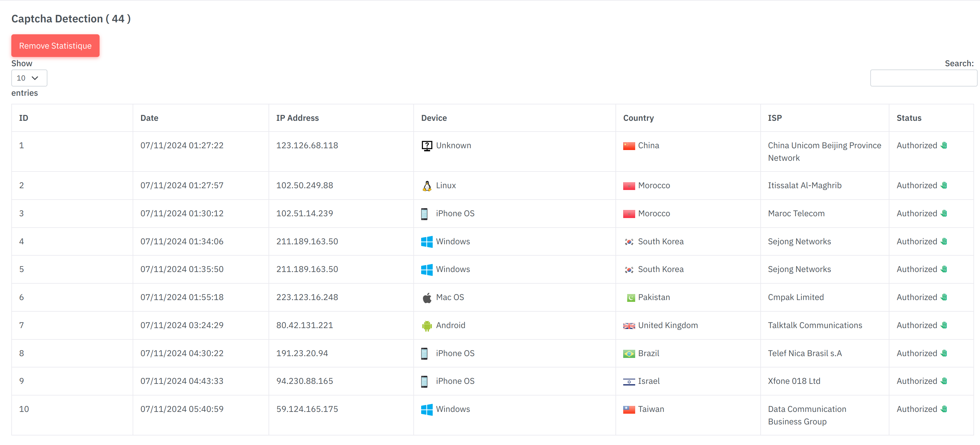Click the Brazil flag icon
Screen dimensions: 980x445
[629, 354]
